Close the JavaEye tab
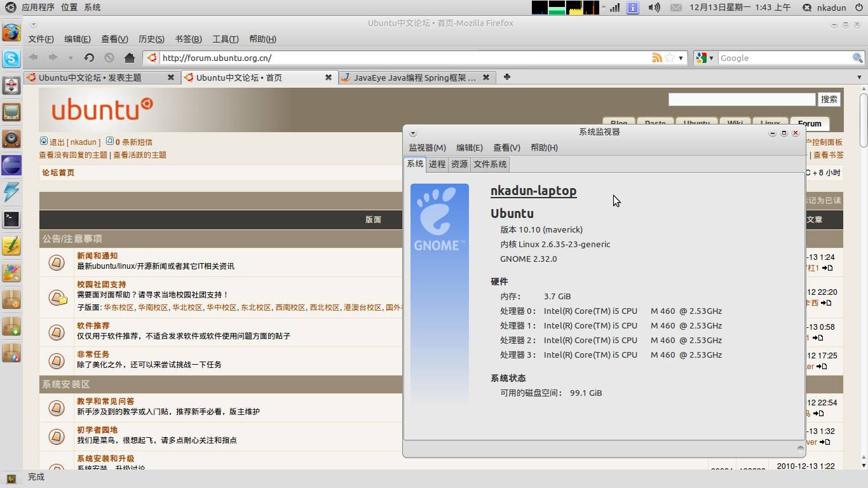 pos(486,78)
